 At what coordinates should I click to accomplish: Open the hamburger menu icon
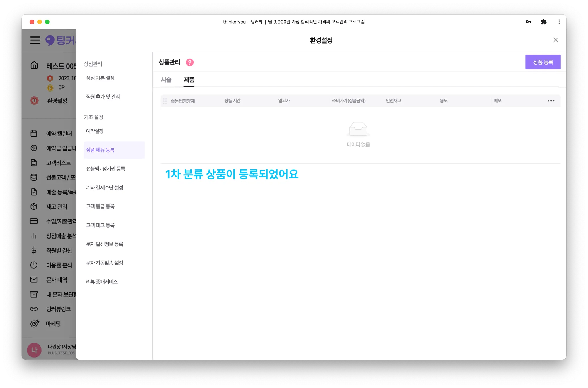[x=35, y=40]
